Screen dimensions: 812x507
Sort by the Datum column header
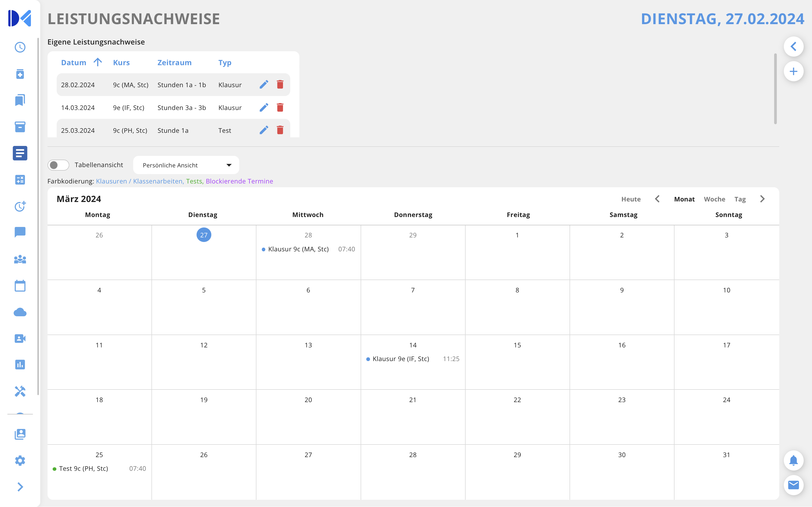pos(74,63)
